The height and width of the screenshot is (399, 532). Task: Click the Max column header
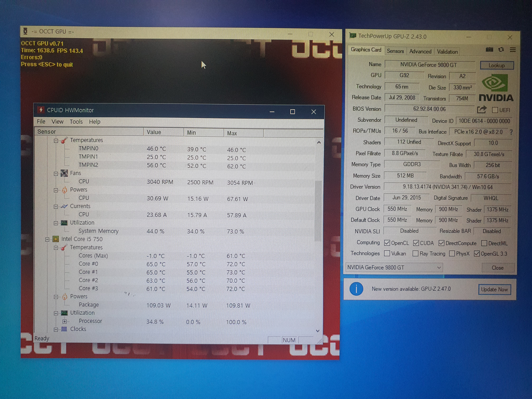[x=243, y=133]
